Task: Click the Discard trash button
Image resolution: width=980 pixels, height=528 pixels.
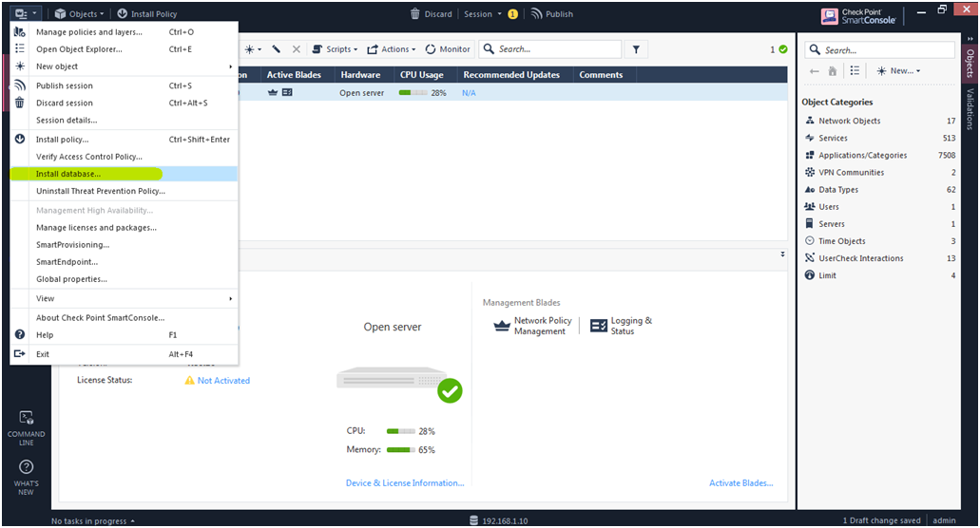Action: 432,13
